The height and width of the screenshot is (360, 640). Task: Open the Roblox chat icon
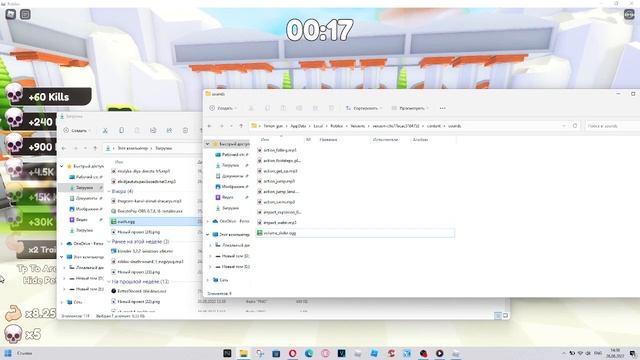point(25,14)
